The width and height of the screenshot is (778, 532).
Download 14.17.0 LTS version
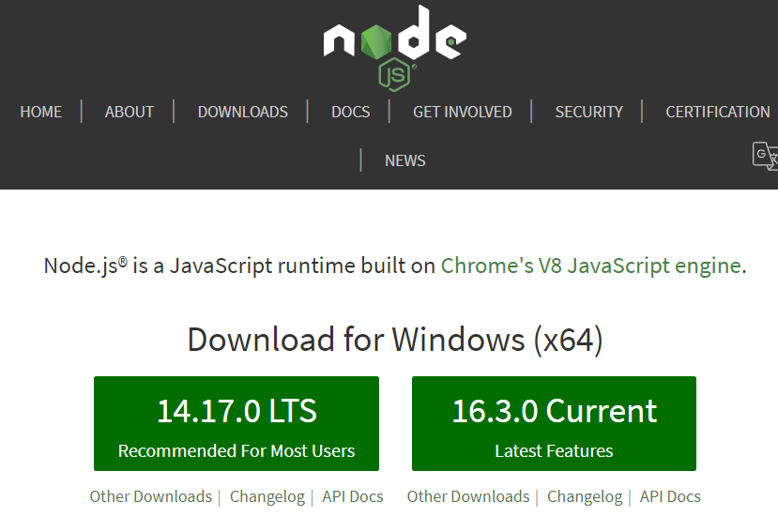point(236,423)
